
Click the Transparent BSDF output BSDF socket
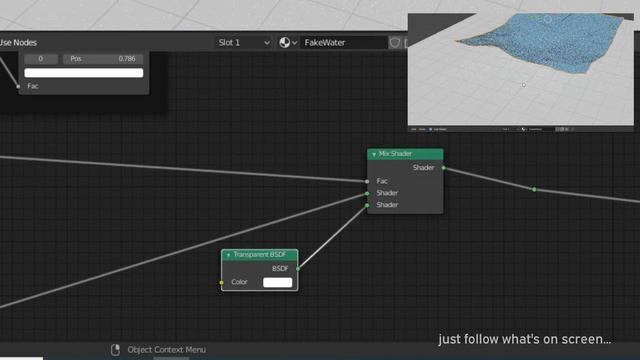click(x=298, y=269)
